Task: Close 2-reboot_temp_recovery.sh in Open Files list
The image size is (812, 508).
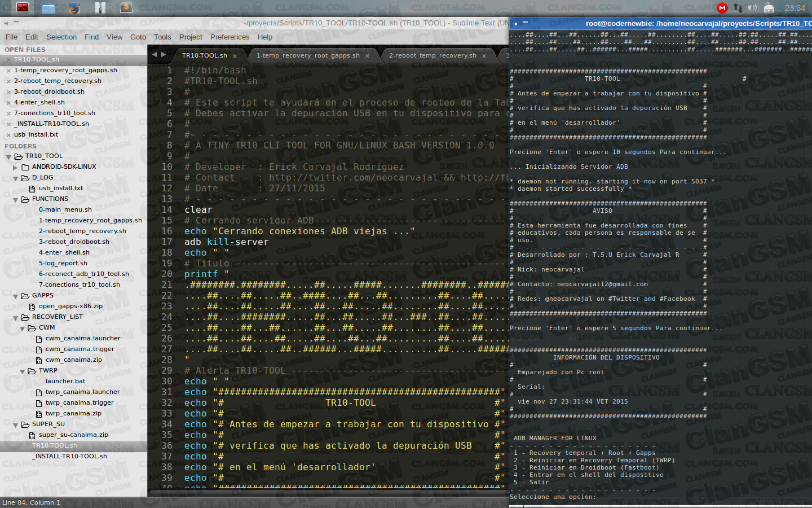Action: pyautogui.click(x=8, y=81)
